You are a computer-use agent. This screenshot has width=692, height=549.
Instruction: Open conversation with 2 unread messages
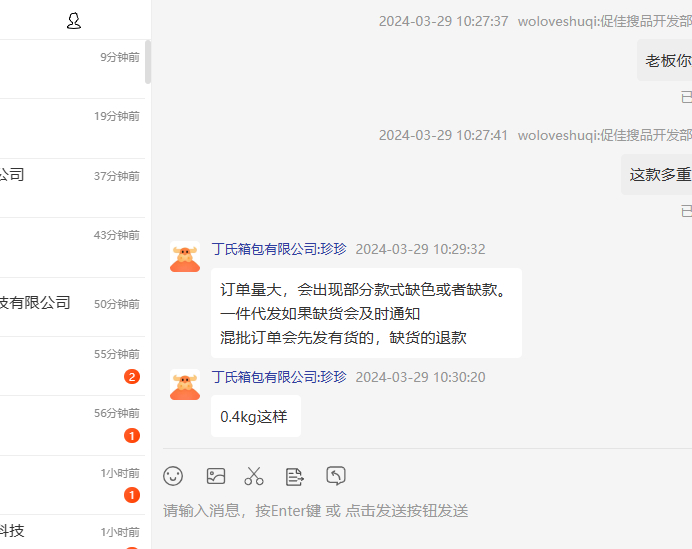point(72,366)
